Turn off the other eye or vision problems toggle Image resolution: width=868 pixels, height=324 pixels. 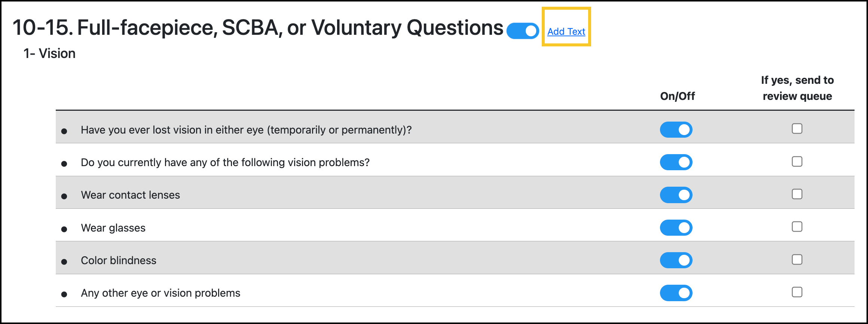(x=676, y=293)
